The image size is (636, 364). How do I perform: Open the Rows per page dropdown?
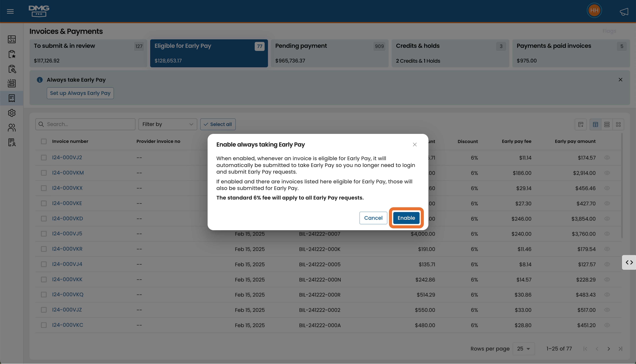524,349
